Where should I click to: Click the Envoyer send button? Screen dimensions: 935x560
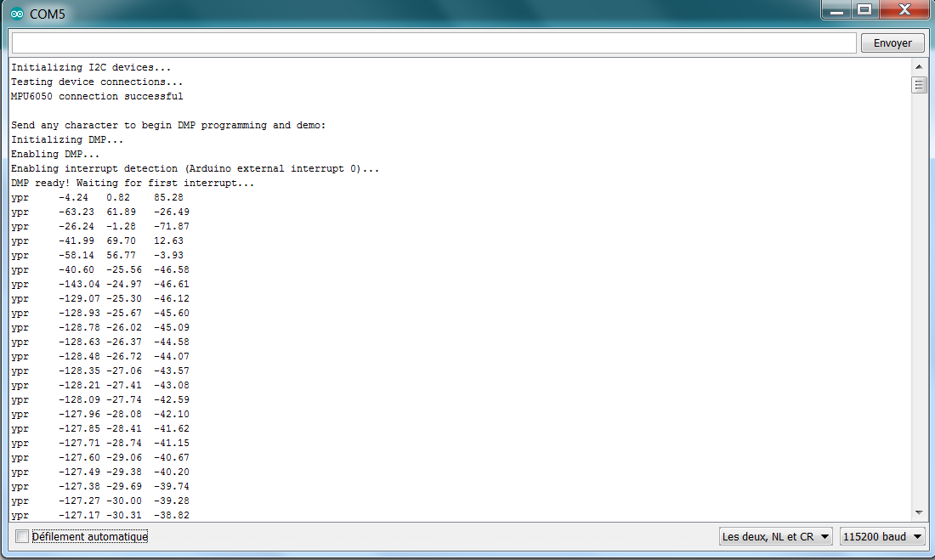pyautogui.click(x=892, y=43)
